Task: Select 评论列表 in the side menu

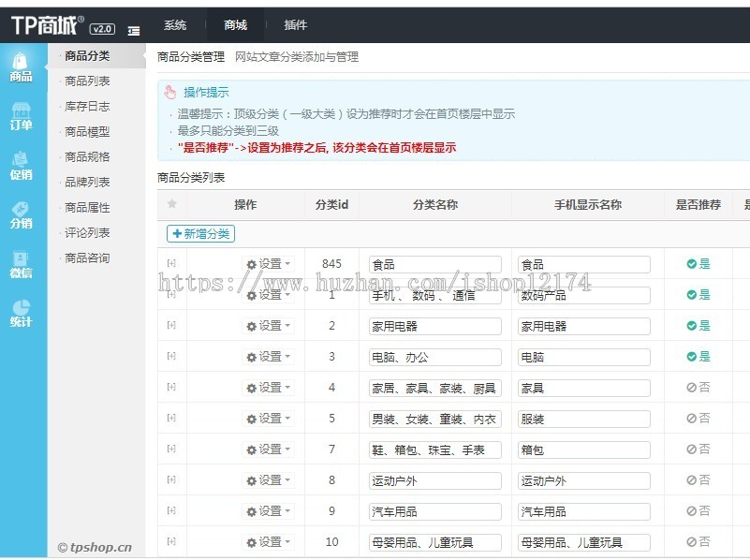Action: pos(87,233)
